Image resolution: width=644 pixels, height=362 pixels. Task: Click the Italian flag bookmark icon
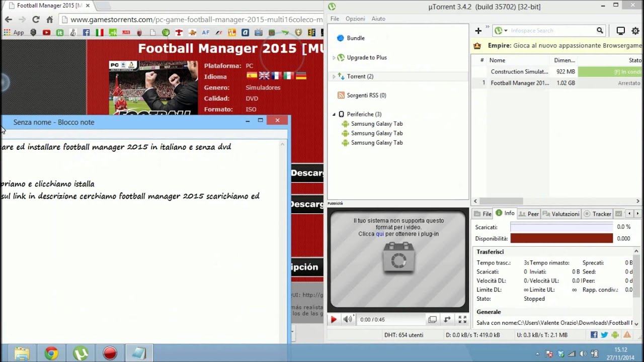tap(100, 32)
